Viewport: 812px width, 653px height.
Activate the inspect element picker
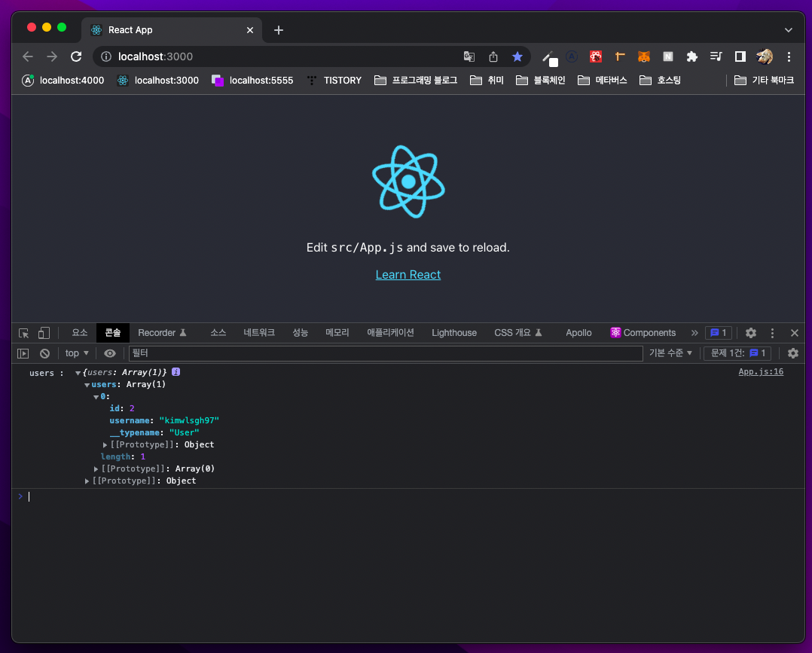tap(24, 333)
